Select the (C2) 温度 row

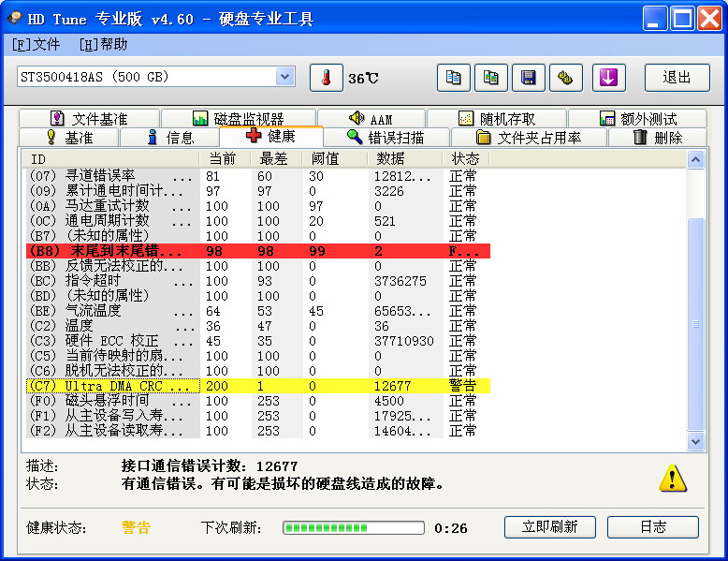coord(258,326)
